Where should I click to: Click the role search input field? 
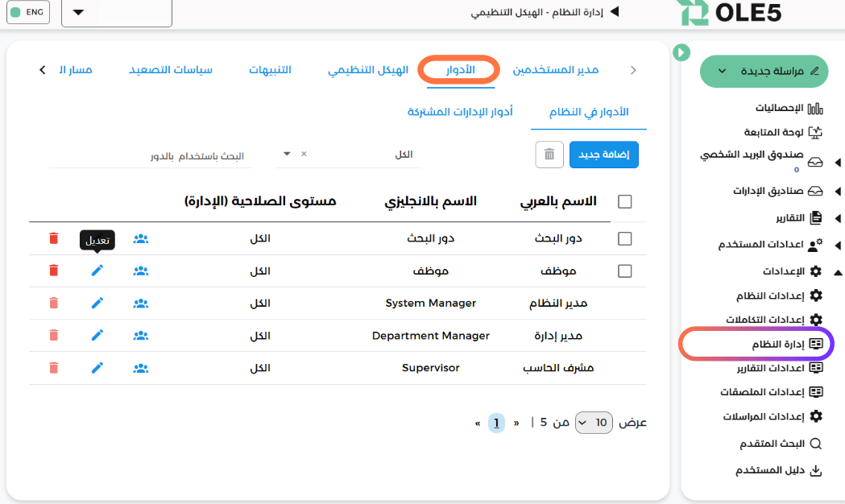(151, 156)
